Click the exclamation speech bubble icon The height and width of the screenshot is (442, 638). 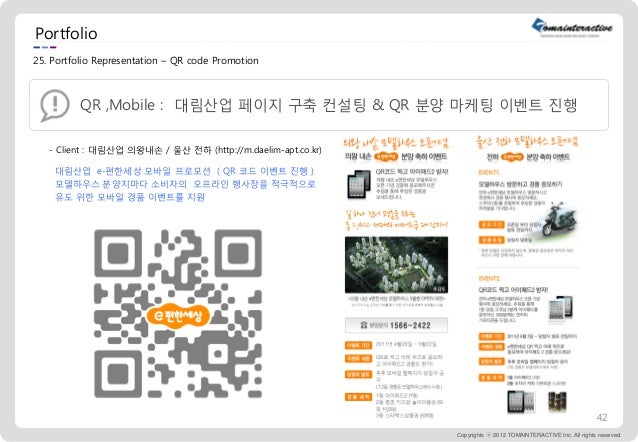pyautogui.click(x=55, y=105)
